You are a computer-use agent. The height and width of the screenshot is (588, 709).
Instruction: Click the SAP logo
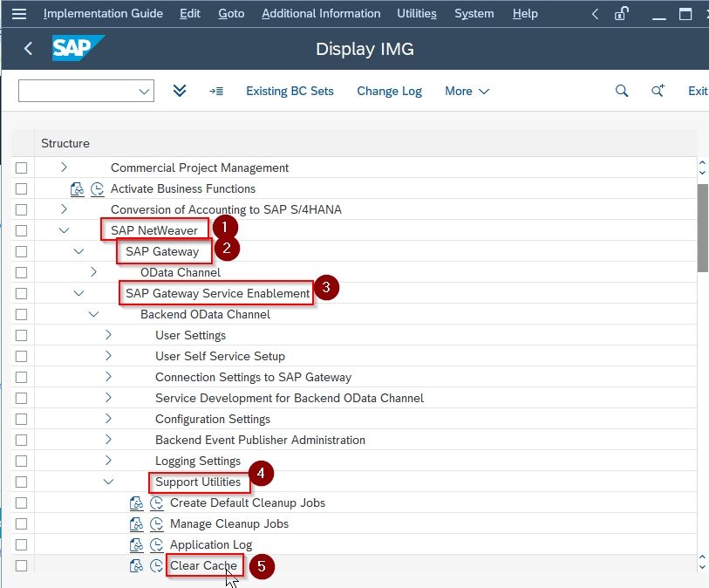[78, 48]
